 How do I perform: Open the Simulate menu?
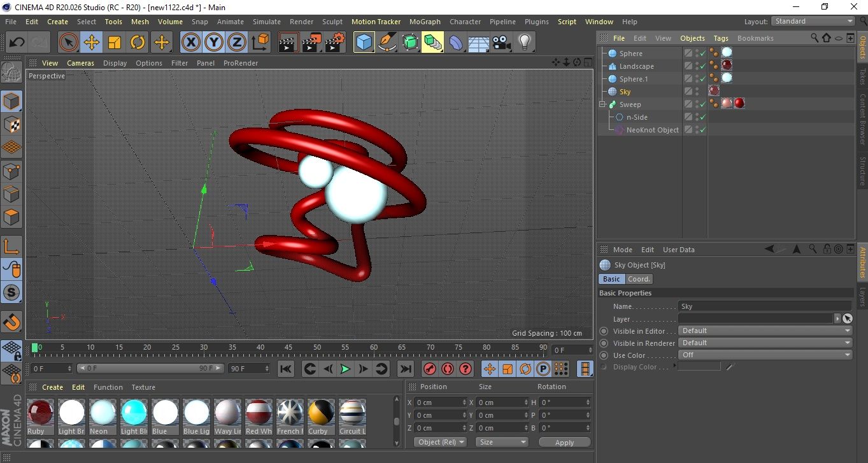point(267,22)
